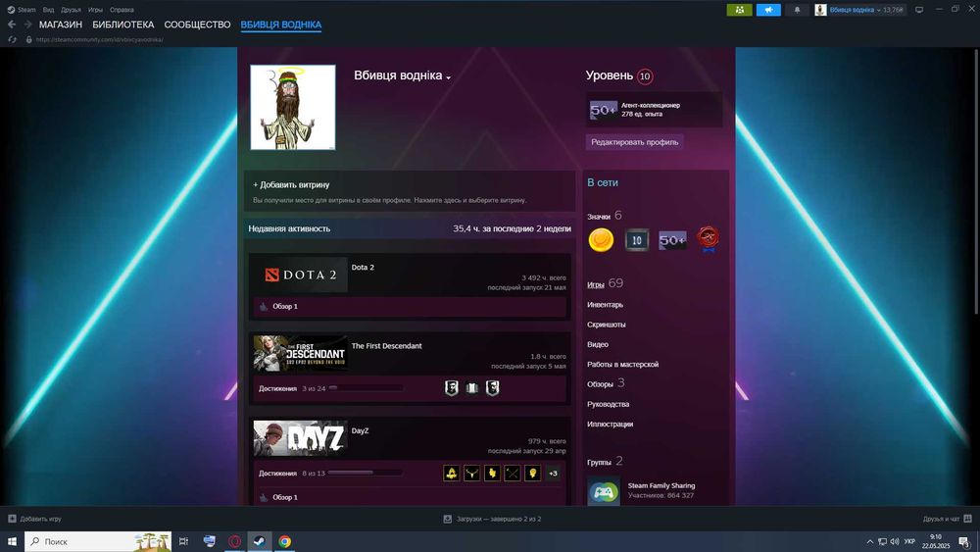Open the downloads icon in the bottom bar
This screenshot has width=980, height=552.
(448, 519)
